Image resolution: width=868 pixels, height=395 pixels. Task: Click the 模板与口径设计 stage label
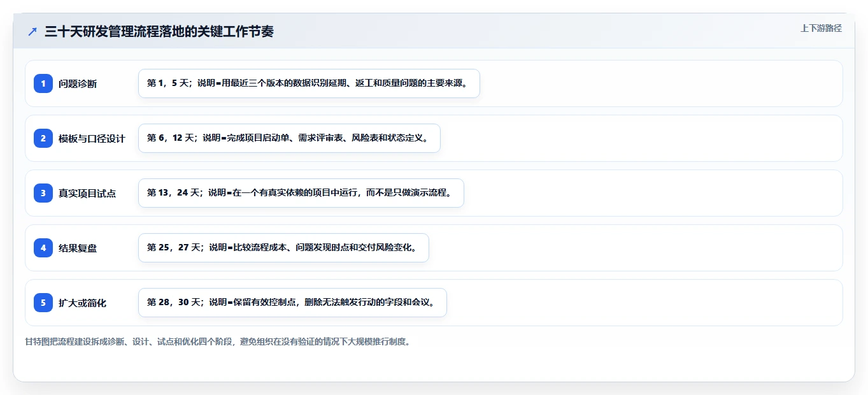[92, 139]
